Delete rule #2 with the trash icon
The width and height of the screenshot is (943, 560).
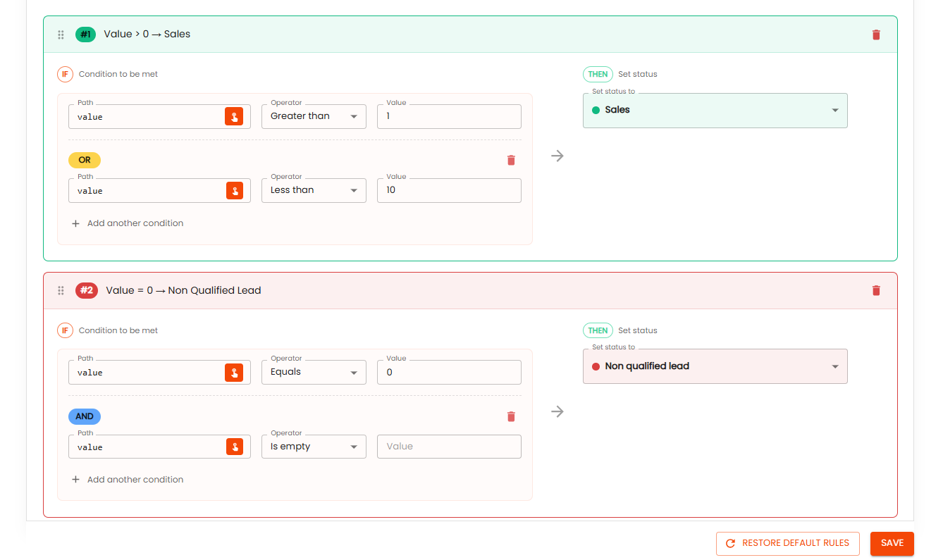[876, 290]
